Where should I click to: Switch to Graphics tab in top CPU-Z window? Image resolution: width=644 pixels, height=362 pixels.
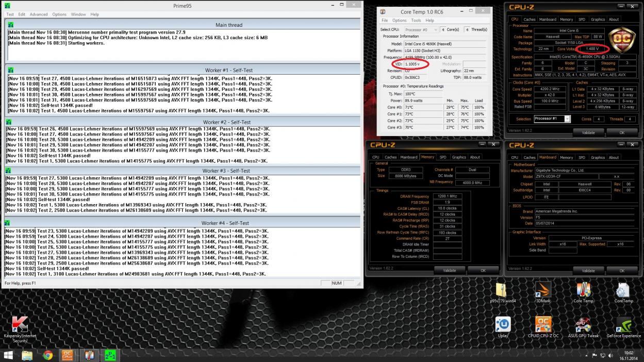tap(598, 20)
